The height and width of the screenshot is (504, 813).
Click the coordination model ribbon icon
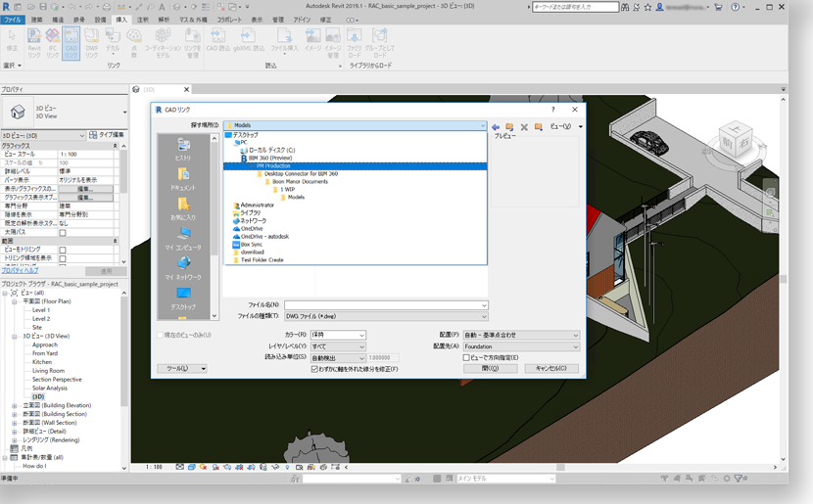point(163,43)
